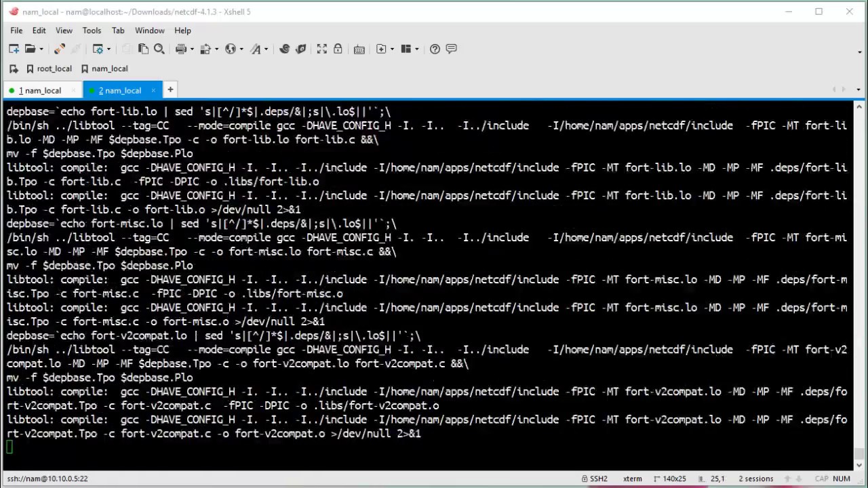Open the File menu
Image resolution: width=868 pixels, height=488 pixels.
[16, 30]
